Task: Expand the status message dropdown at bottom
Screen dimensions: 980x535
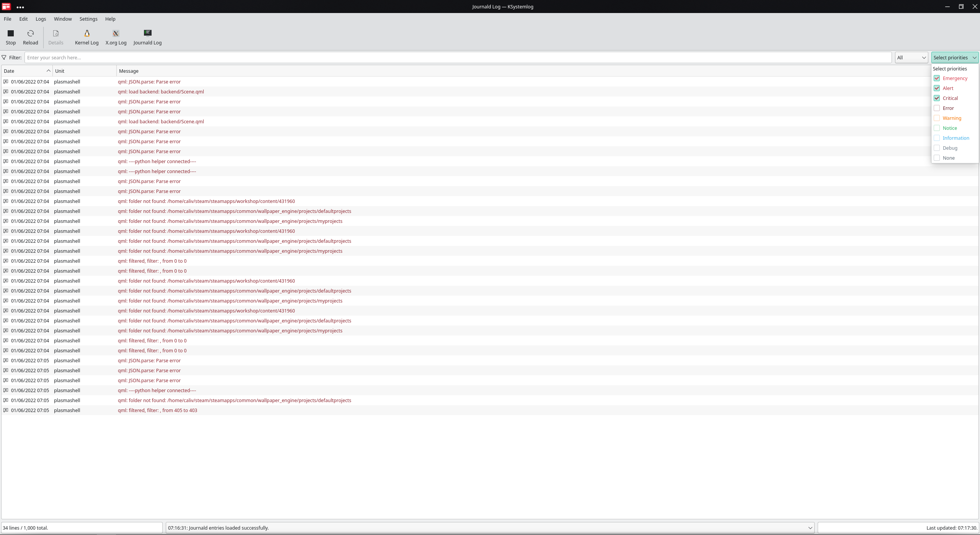Action: (x=810, y=527)
